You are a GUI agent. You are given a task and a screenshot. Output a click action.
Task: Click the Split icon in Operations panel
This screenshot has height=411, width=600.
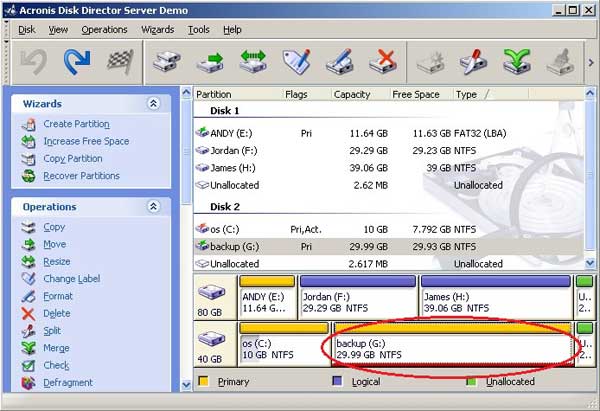click(27, 331)
